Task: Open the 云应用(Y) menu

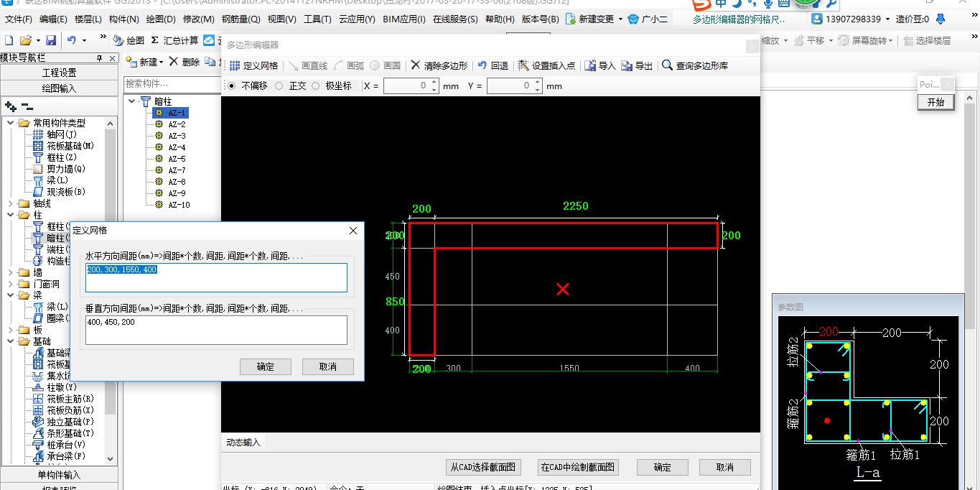Action: pyautogui.click(x=356, y=19)
